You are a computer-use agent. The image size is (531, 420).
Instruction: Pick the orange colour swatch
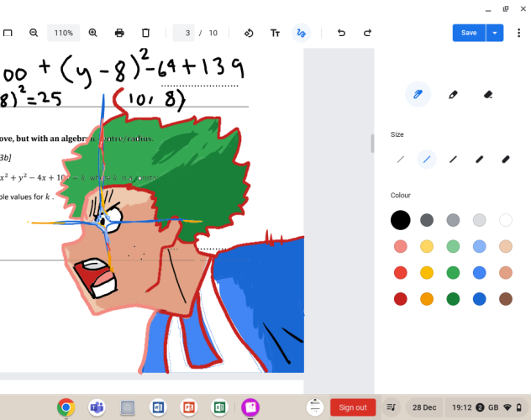tap(427, 299)
